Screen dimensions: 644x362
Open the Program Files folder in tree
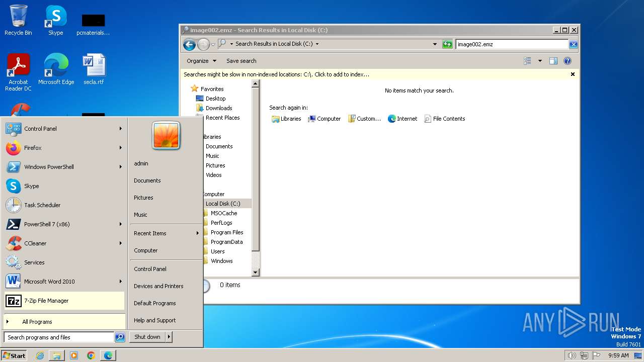[227, 232]
